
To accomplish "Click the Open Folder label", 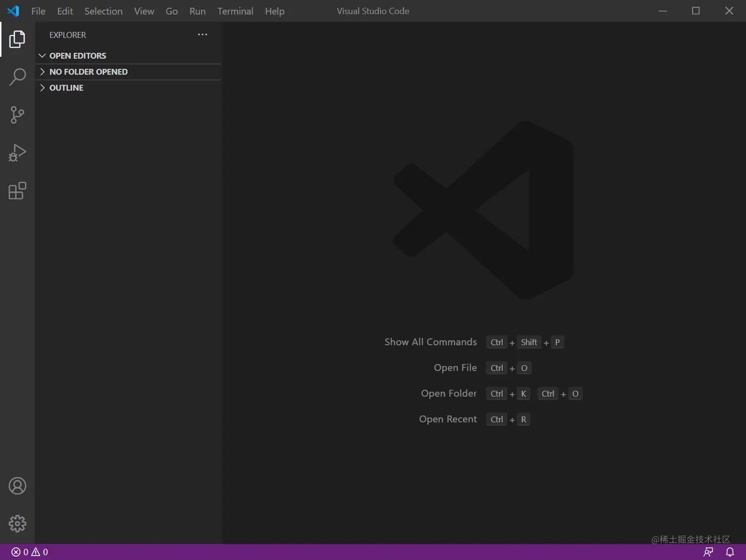I will pos(449,393).
